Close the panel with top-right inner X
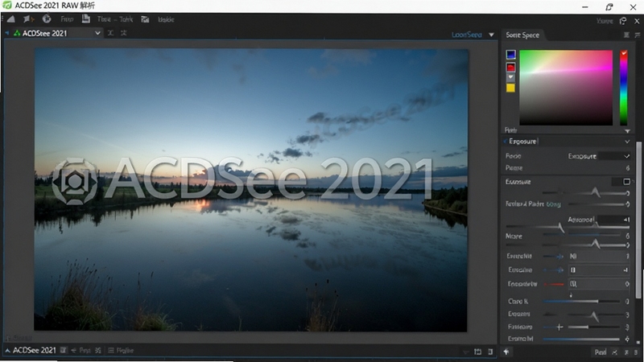 (x=637, y=21)
